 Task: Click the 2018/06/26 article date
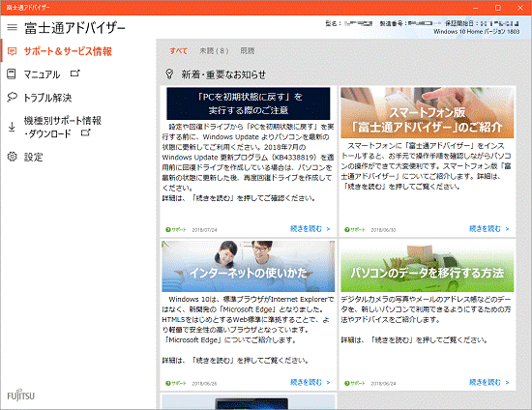point(204,384)
